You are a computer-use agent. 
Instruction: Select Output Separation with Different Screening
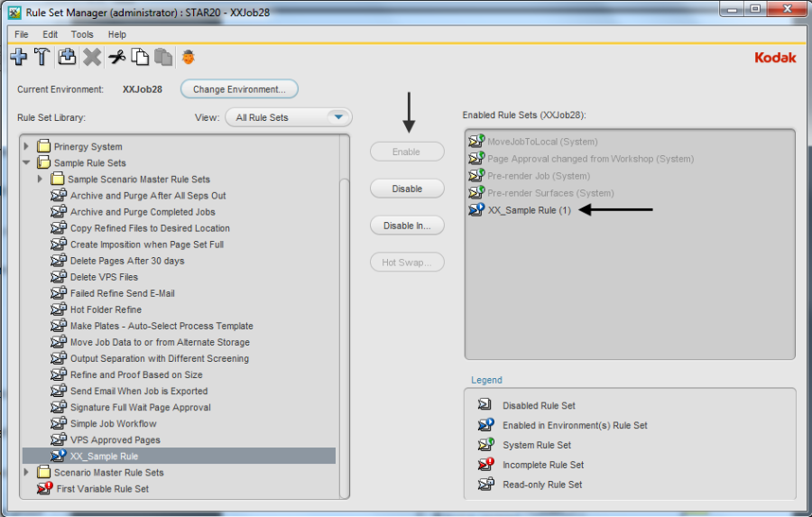coord(160,358)
